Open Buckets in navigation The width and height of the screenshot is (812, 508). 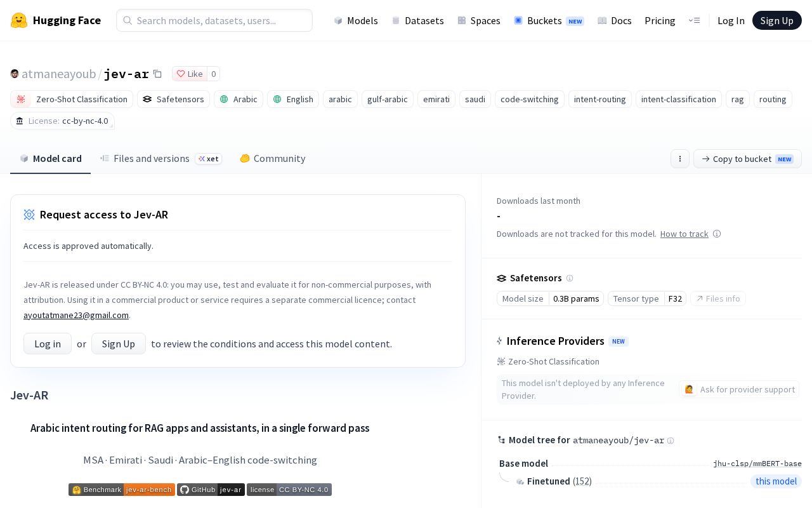click(x=549, y=20)
